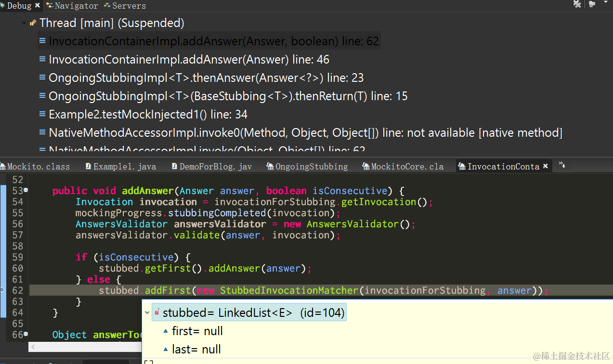
Task: Click the addFirst call on highlighted line 62
Action: tap(168, 290)
